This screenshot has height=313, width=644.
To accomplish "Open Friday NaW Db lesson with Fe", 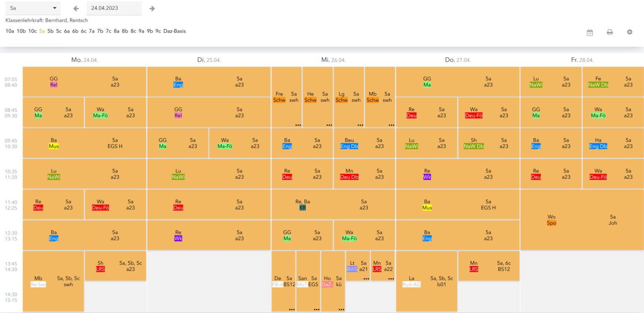I will tap(613, 82).
